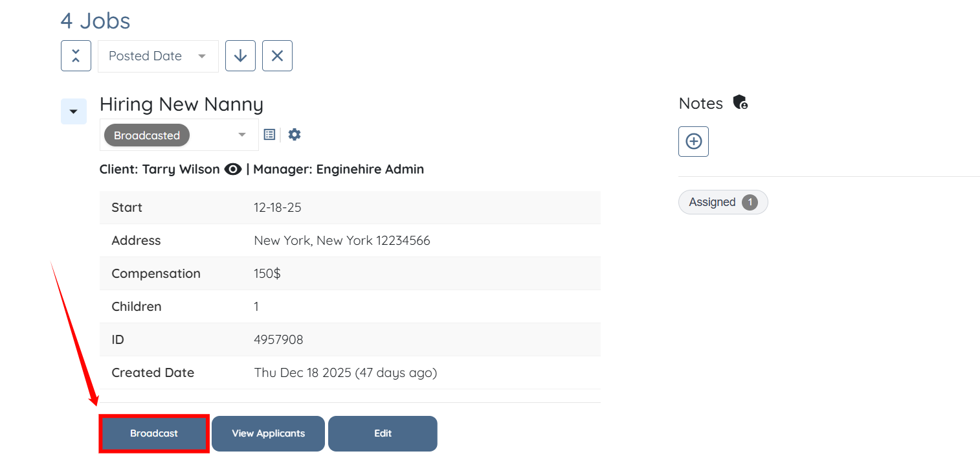This screenshot has width=980, height=458.
Task: Open job settings gear icon
Action: pyautogui.click(x=295, y=135)
